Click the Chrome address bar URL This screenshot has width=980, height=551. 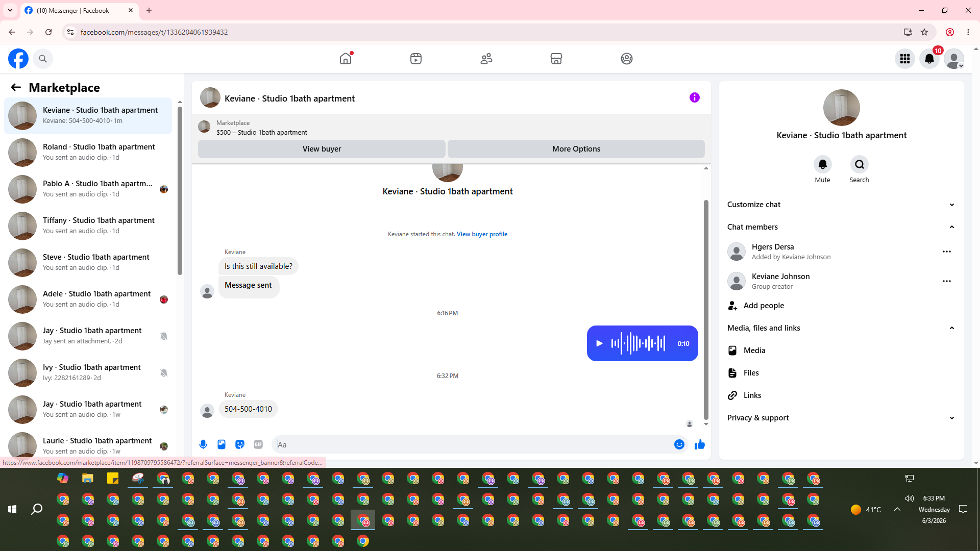pos(154,32)
